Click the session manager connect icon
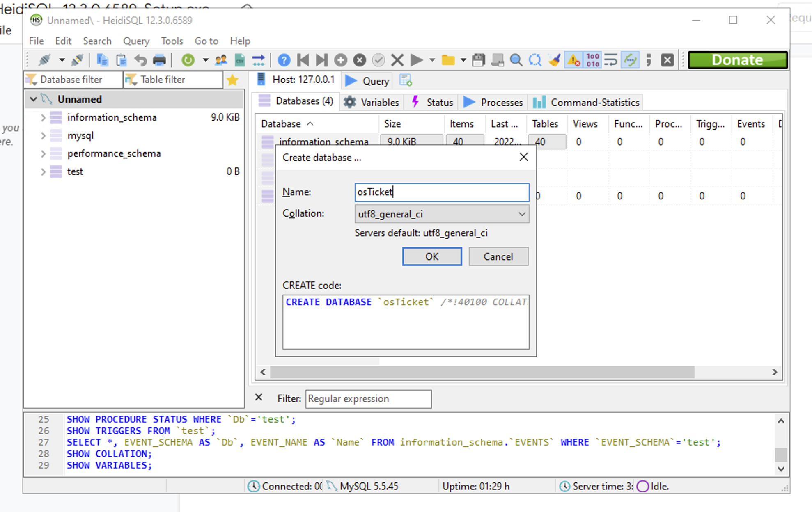The image size is (812, 512). [44, 60]
